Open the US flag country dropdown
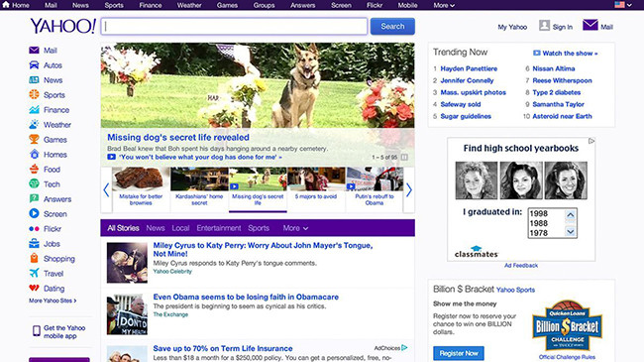 [623, 5]
